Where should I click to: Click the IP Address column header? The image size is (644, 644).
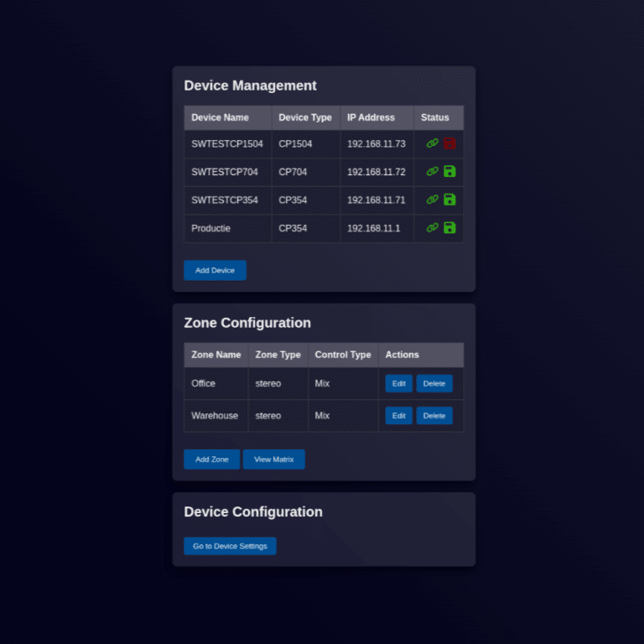[377, 117]
